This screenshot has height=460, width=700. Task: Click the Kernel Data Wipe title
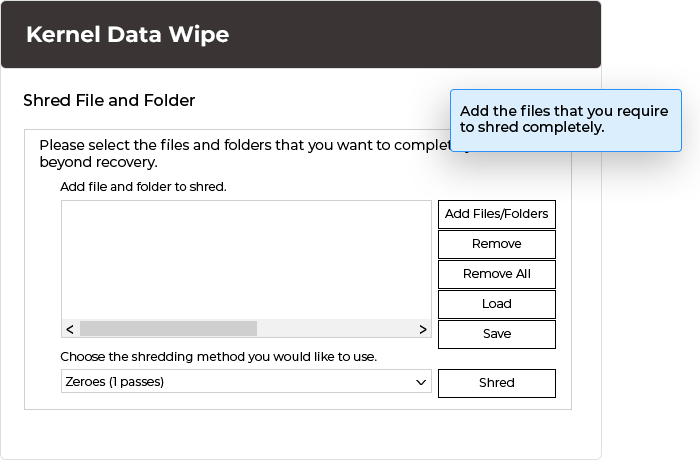coord(128,34)
